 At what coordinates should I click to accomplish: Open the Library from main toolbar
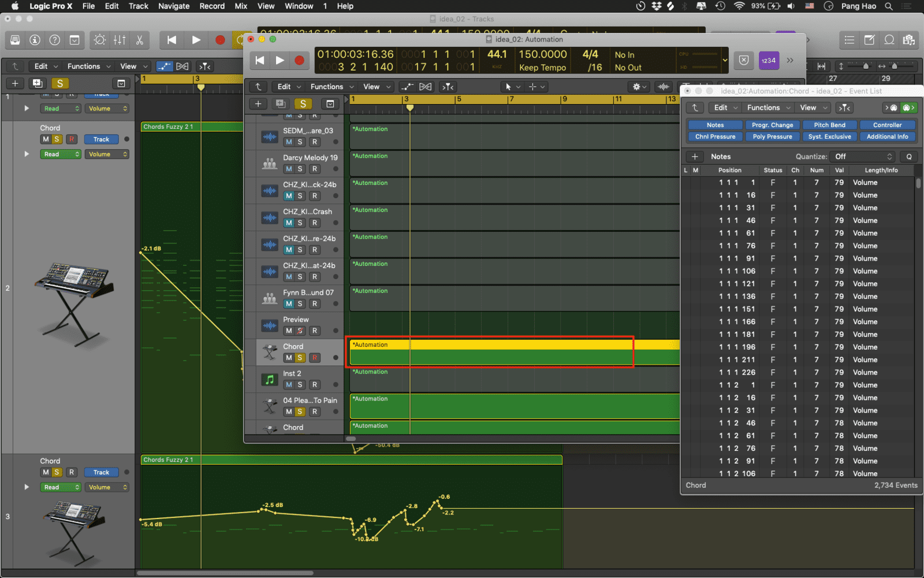click(16, 40)
